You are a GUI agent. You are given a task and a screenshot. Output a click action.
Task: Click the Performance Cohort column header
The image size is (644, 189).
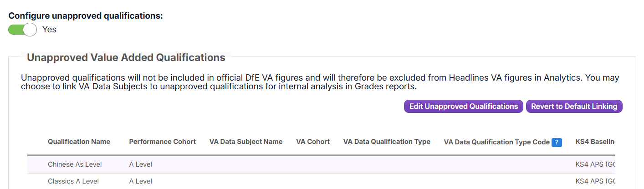click(x=162, y=142)
